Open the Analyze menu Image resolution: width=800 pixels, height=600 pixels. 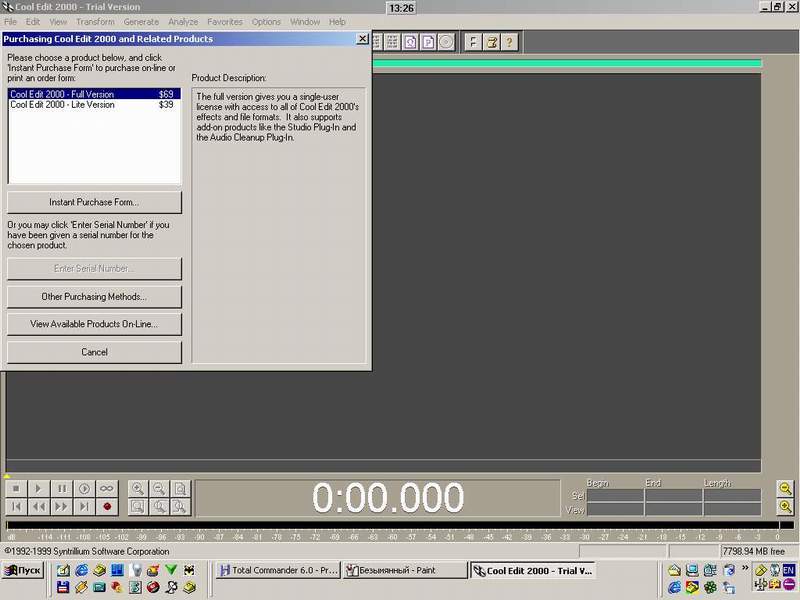[183, 22]
